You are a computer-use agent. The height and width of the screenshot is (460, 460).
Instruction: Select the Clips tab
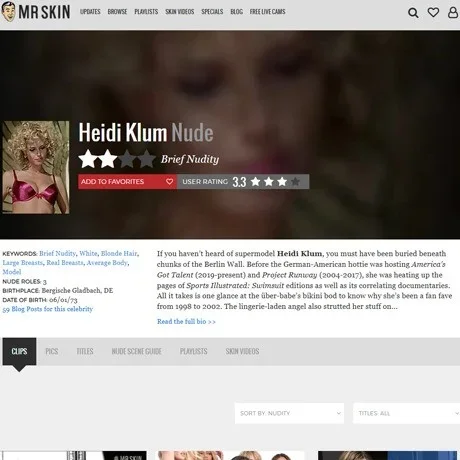[x=19, y=351]
